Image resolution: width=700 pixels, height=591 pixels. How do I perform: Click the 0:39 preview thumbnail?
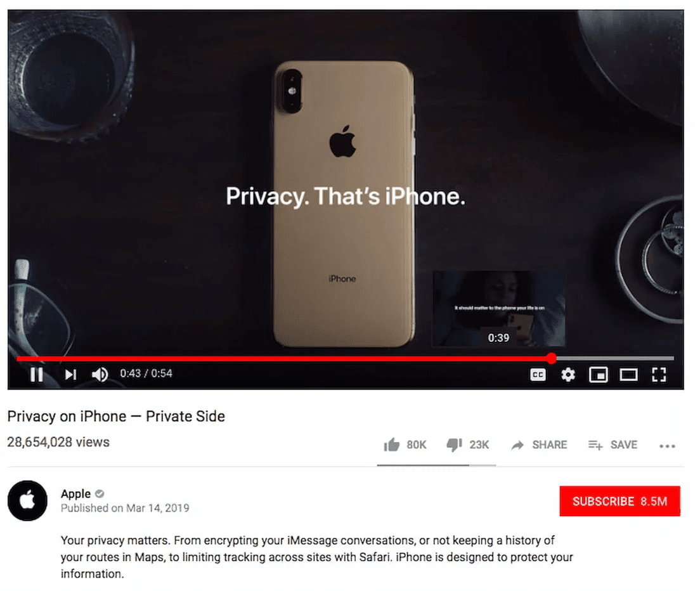pos(498,309)
